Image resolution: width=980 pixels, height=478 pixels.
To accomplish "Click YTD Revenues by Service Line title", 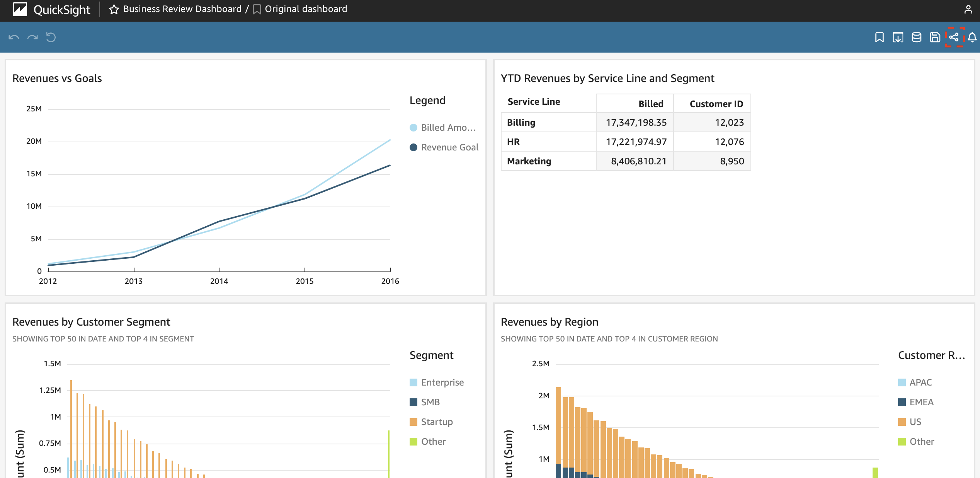I will click(x=607, y=79).
